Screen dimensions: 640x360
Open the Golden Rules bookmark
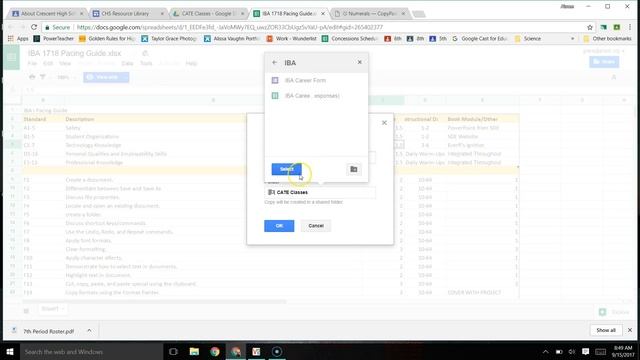107,38
